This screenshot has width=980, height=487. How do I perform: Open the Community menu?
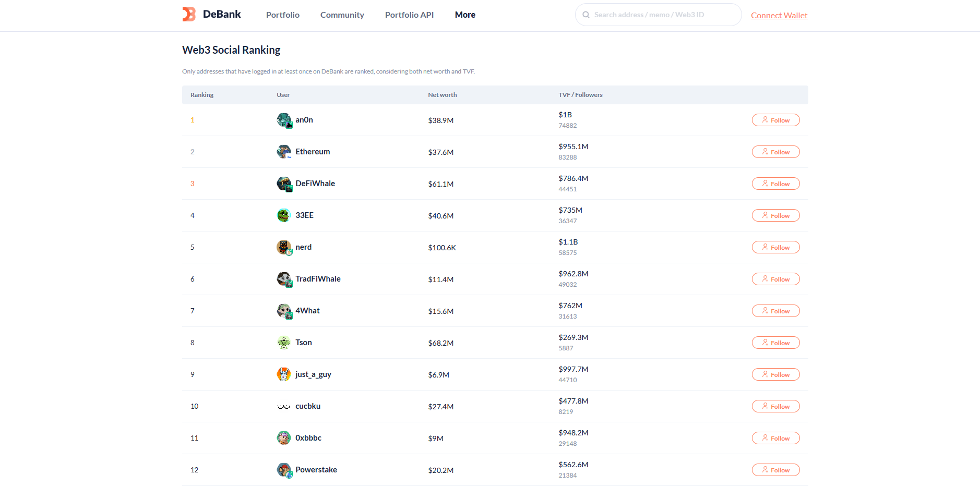(342, 15)
